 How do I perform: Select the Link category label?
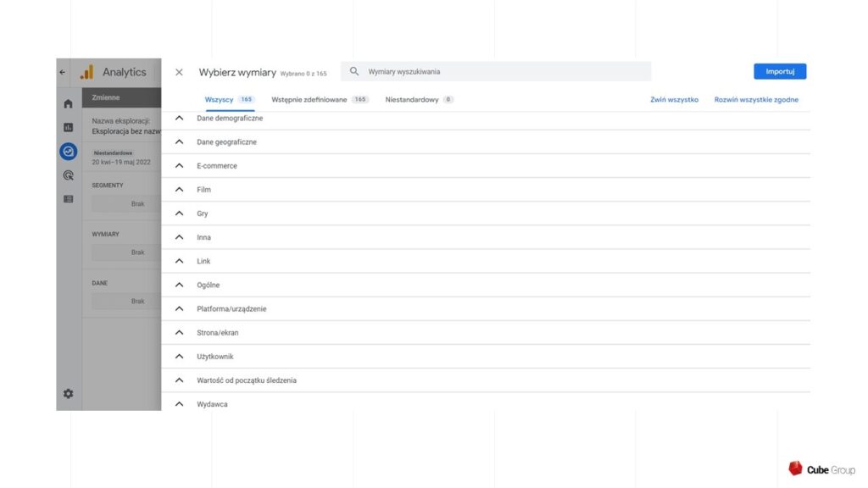point(203,261)
